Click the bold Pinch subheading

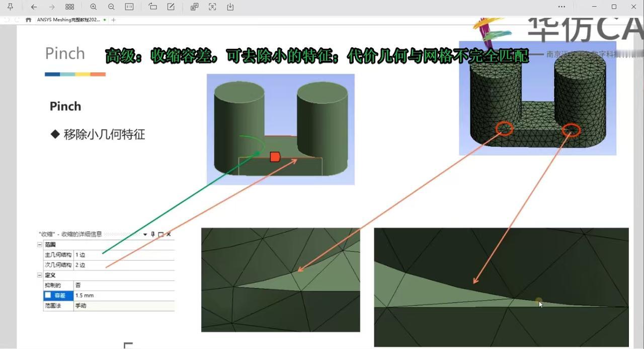(65, 106)
